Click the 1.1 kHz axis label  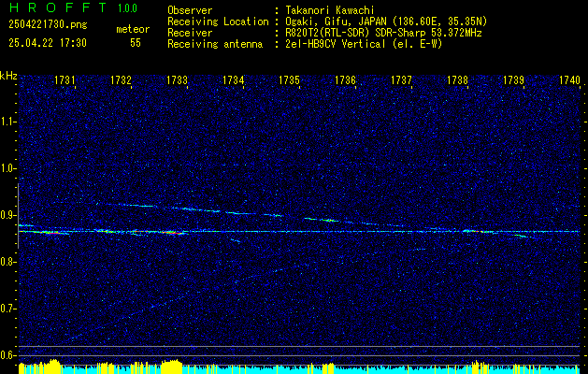coord(7,122)
